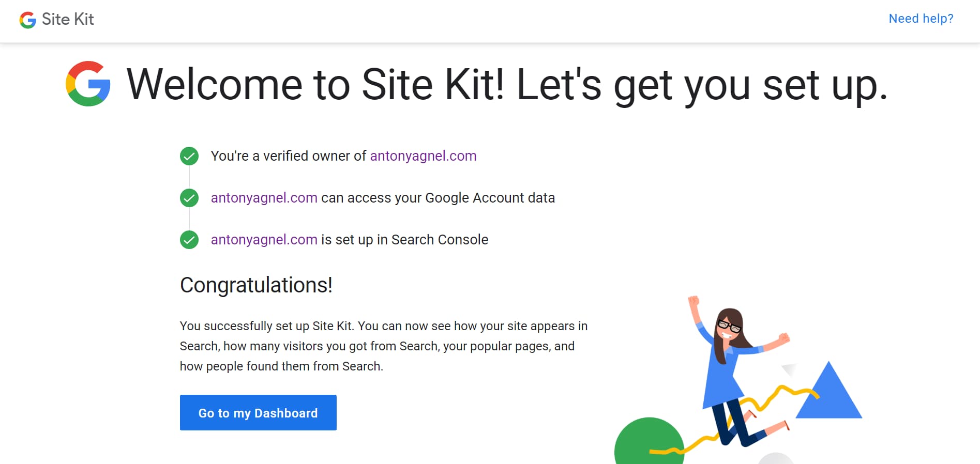Click antonyagnel.com in the Google Account step

(264, 197)
